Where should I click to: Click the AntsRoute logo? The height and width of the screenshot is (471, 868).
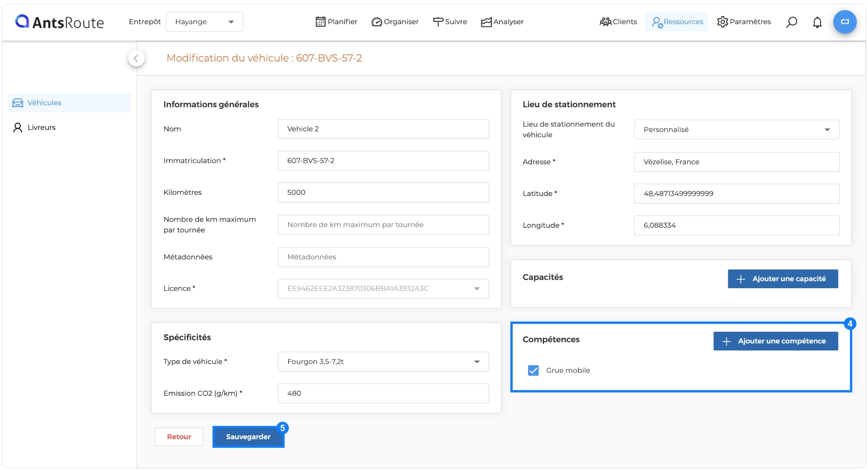[59, 22]
